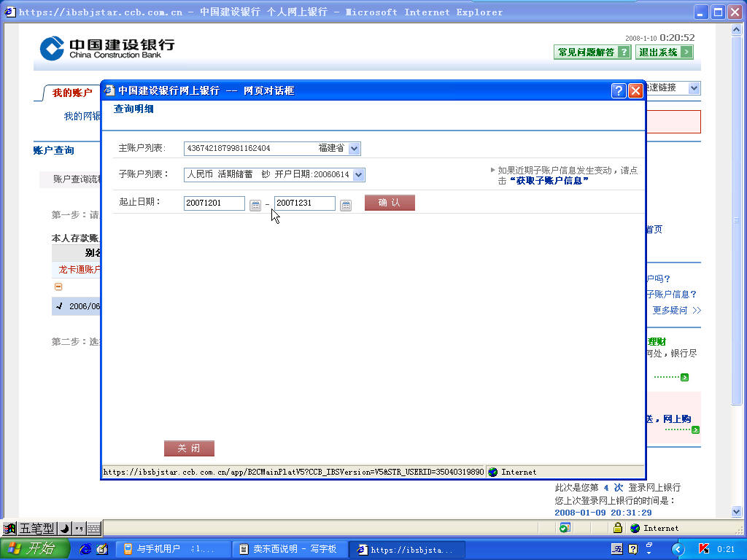Click the 获取子账户信息 link

[x=549, y=181]
